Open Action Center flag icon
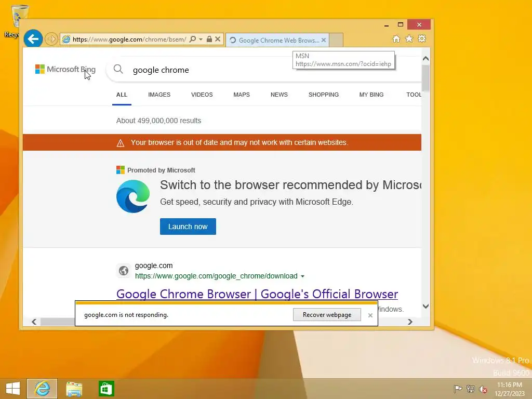532x399 pixels. (458, 389)
